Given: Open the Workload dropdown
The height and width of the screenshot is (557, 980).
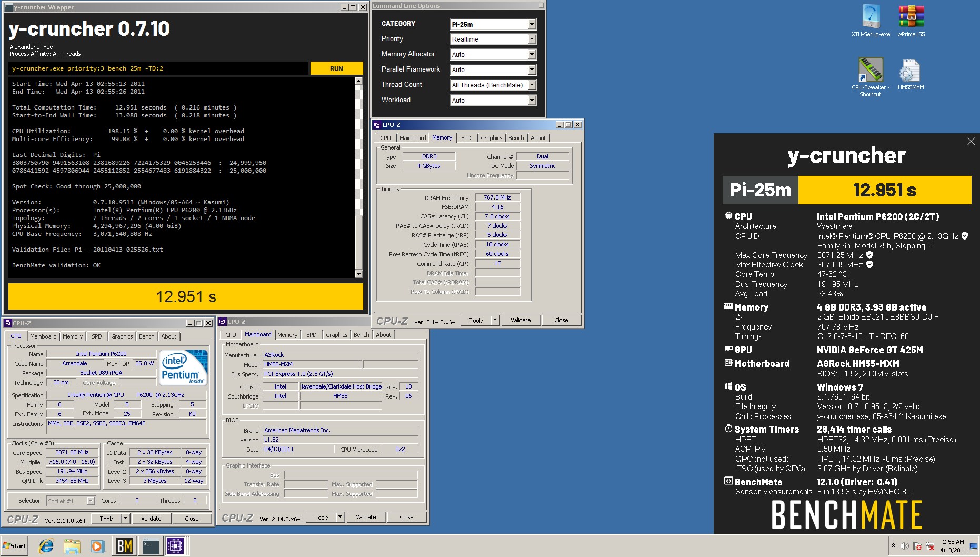Looking at the screenshot, I should pyautogui.click(x=493, y=100).
